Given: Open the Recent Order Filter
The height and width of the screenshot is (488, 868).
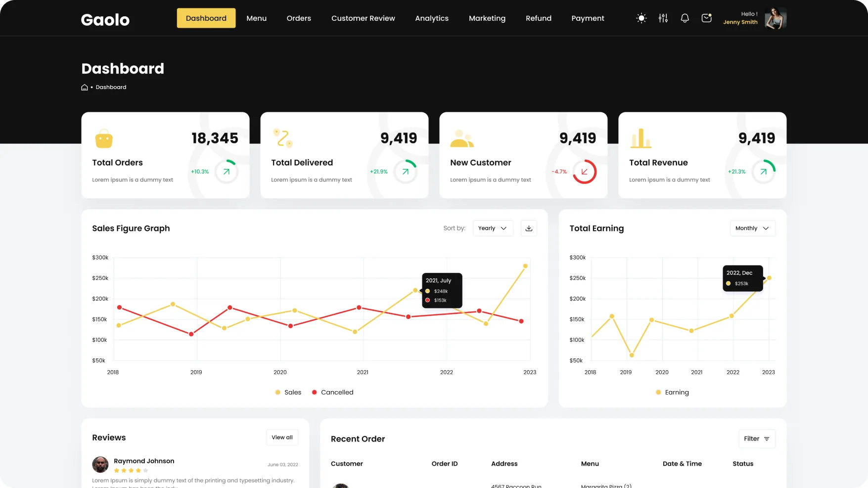Looking at the screenshot, I should (757, 439).
